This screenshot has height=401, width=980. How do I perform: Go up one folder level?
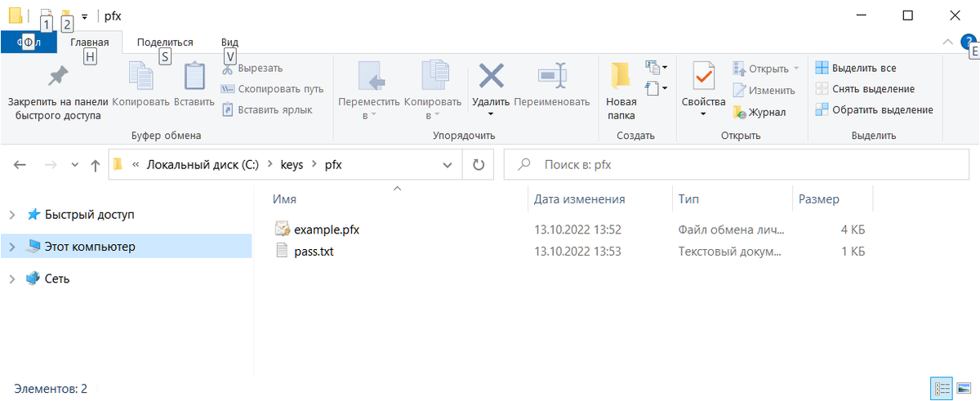[x=95, y=164]
